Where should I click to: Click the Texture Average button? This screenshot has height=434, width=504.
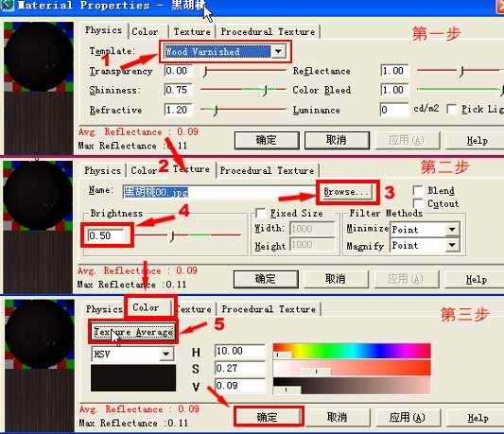tap(133, 332)
